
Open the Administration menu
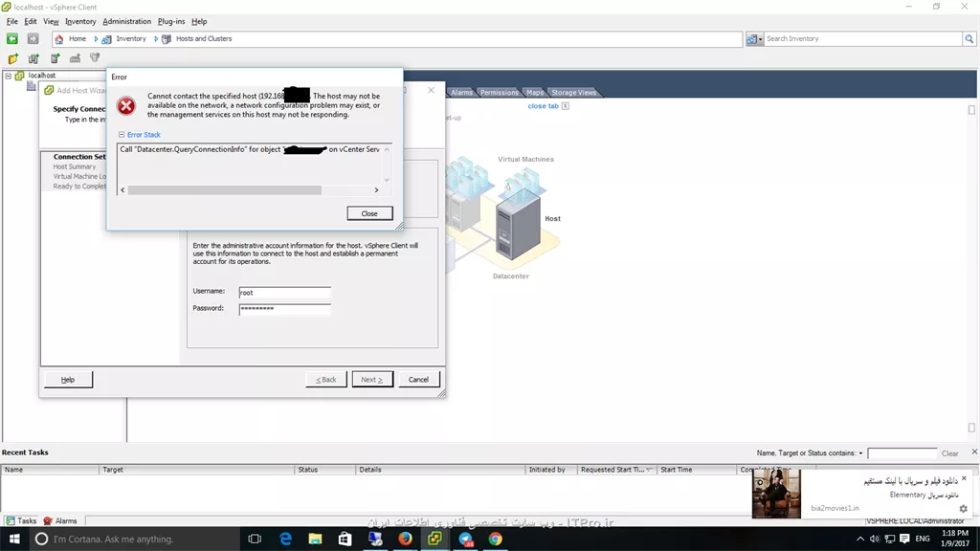pos(127,21)
